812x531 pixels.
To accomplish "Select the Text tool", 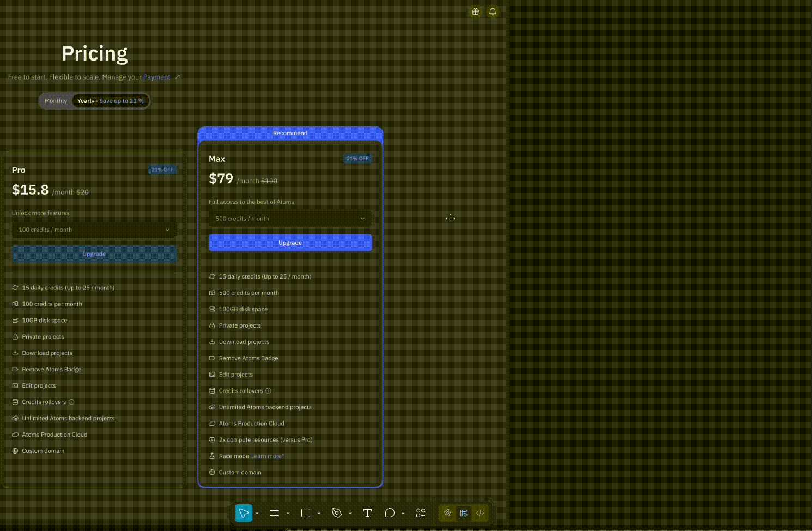I will pyautogui.click(x=367, y=513).
